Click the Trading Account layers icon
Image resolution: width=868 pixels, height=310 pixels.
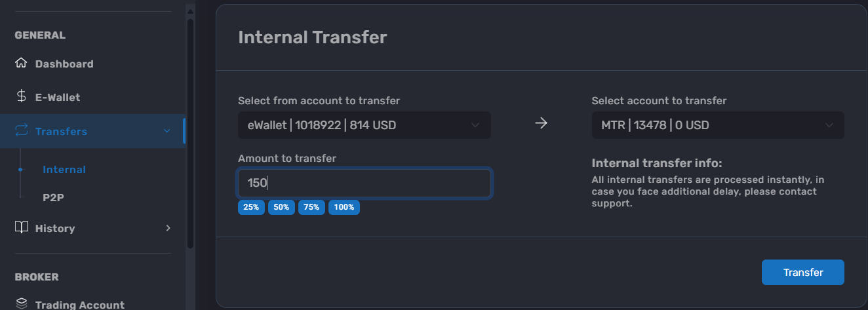coord(22,304)
